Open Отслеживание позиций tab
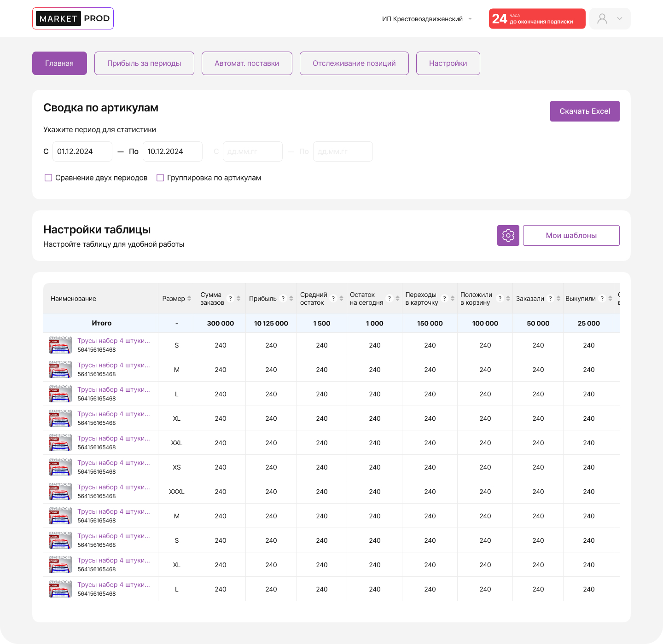The width and height of the screenshot is (663, 644). pyautogui.click(x=354, y=63)
